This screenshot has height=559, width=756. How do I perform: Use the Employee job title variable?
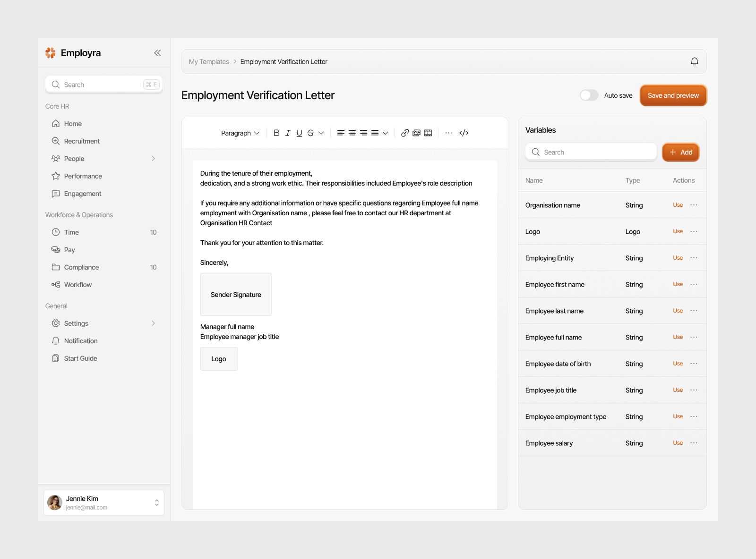(x=678, y=390)
